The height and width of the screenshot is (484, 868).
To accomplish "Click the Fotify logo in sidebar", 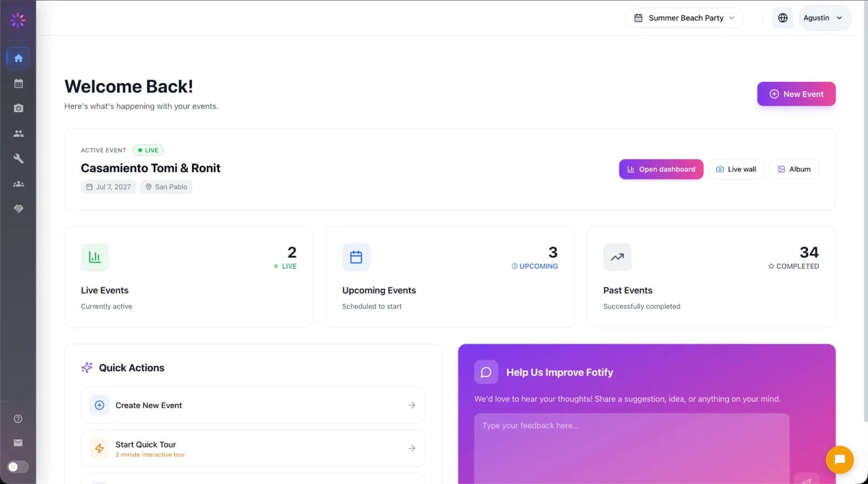I will coord(18,20).
